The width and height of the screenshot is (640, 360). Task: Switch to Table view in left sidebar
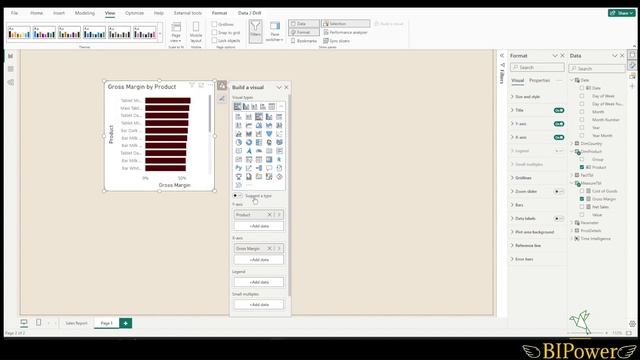[x=11, y=69]
